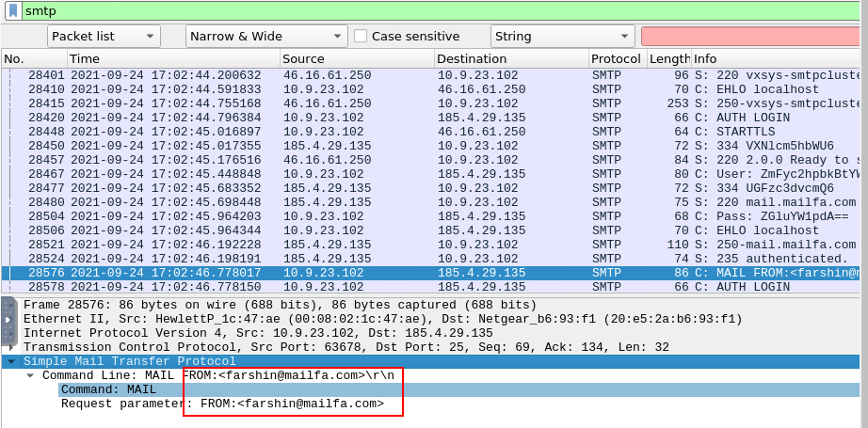The width and height of the screenshot is (868, 428).
Task: Collapse the Simple Mail Transfer Protocol node
Action: (10, 361)
